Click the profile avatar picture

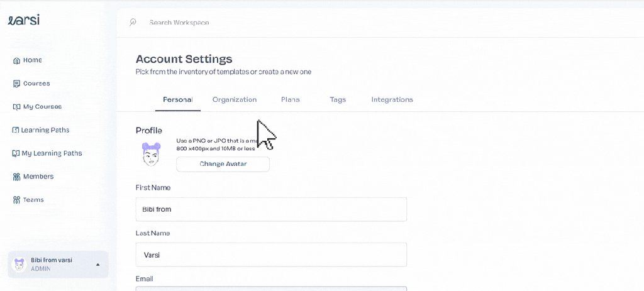(151, 155)
